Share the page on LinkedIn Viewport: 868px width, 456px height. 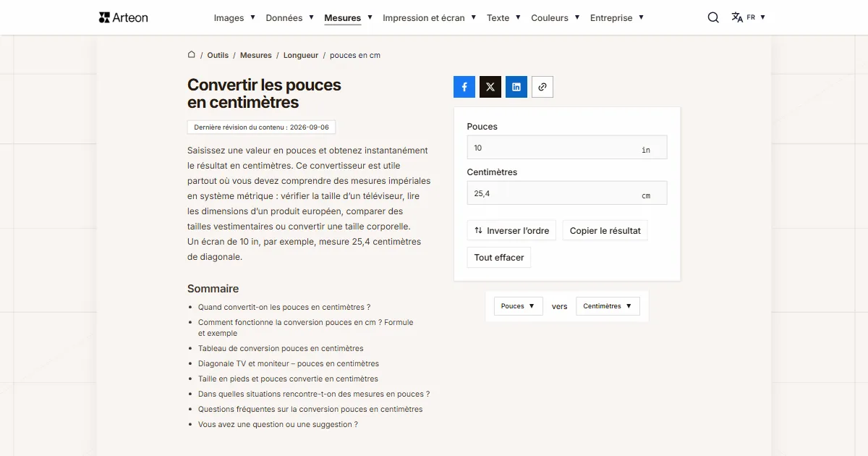point(516,87)
